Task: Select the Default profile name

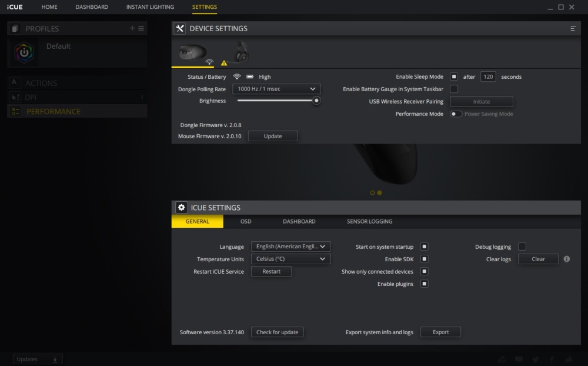Action: tap(58, 46)
